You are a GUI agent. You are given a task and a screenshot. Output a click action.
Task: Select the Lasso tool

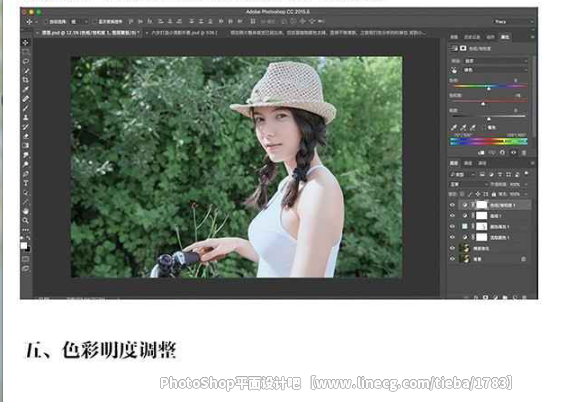[25, 62]
